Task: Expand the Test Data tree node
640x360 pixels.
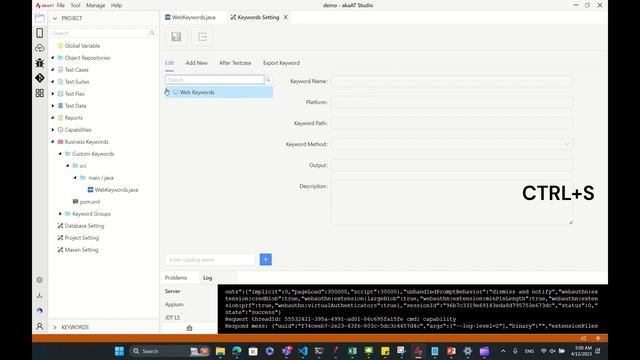Action: point(53,106)
